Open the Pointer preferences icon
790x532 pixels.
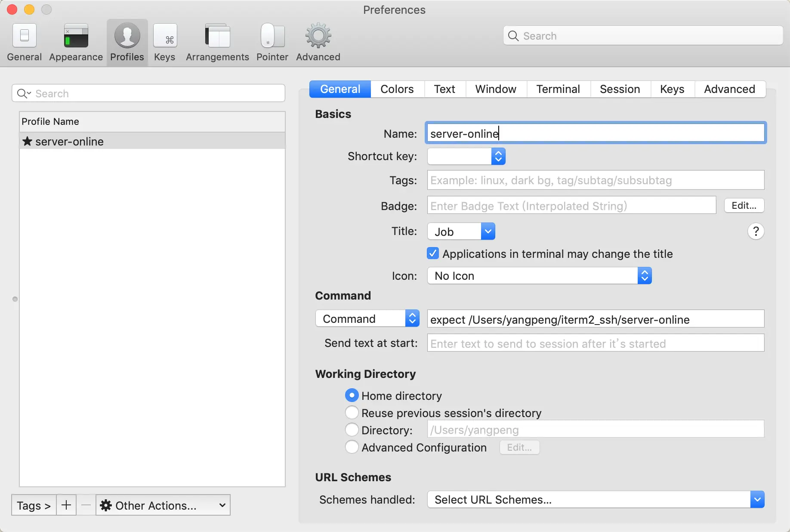tap(272, 36)
